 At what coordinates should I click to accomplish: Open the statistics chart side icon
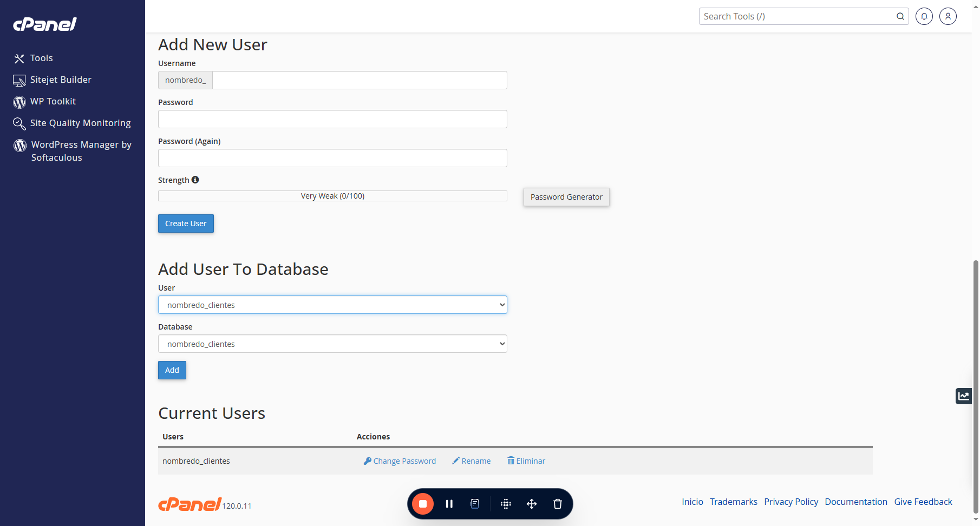coord(964,396)
